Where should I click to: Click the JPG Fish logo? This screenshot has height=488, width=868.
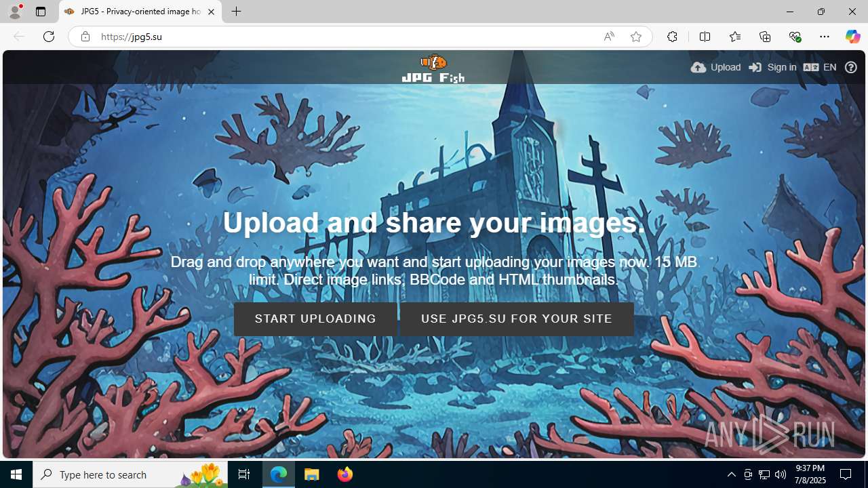click(x=433, y=68)
